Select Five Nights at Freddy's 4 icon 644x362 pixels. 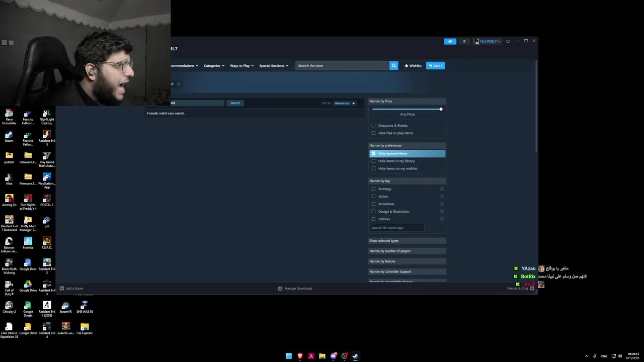coord(28,203)
